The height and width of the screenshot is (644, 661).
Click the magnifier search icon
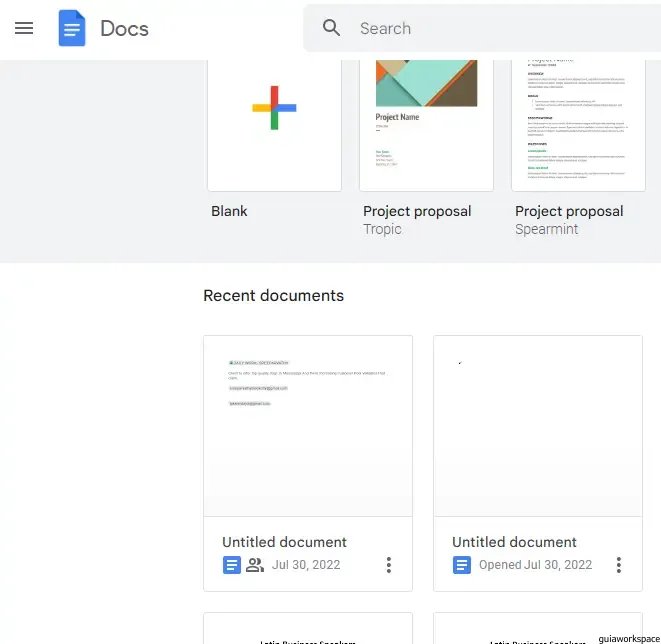tap(331, 28)
